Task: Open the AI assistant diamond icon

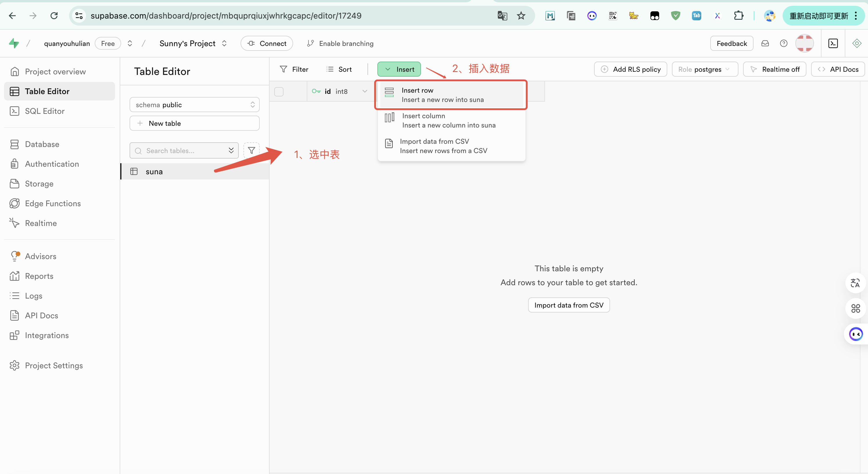Action: tap(857, 44)
